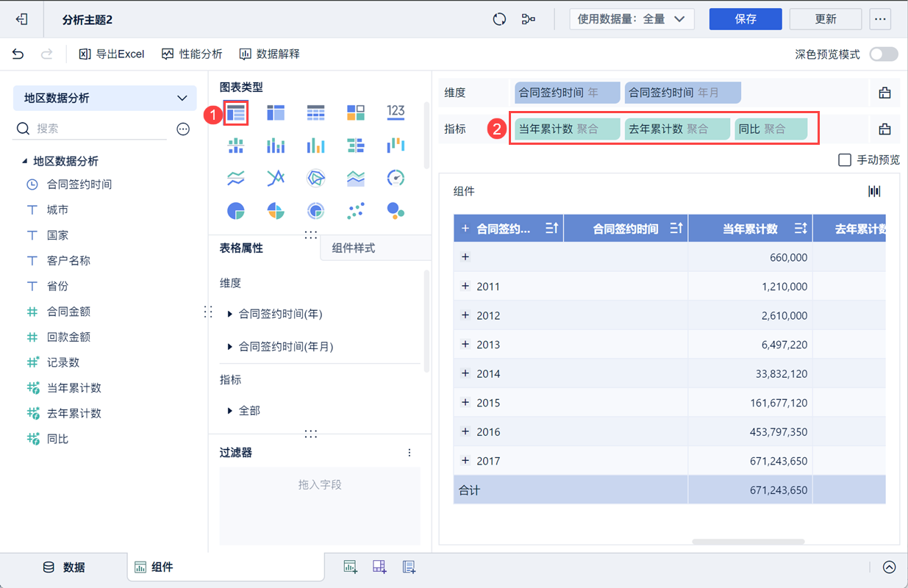
Task: Click the add analysis document icon in bottom bar
Action: [x=409, y=567]
